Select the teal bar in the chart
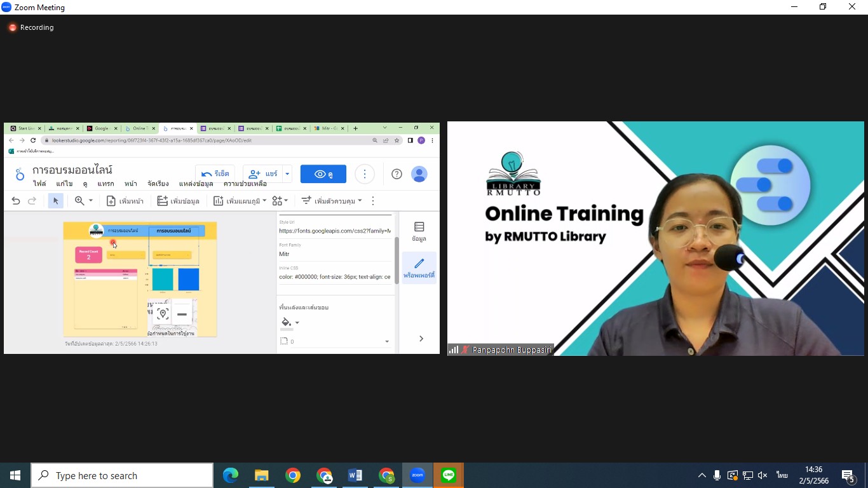This screenshot has height=488, width=868. click(x=163, y=280)
